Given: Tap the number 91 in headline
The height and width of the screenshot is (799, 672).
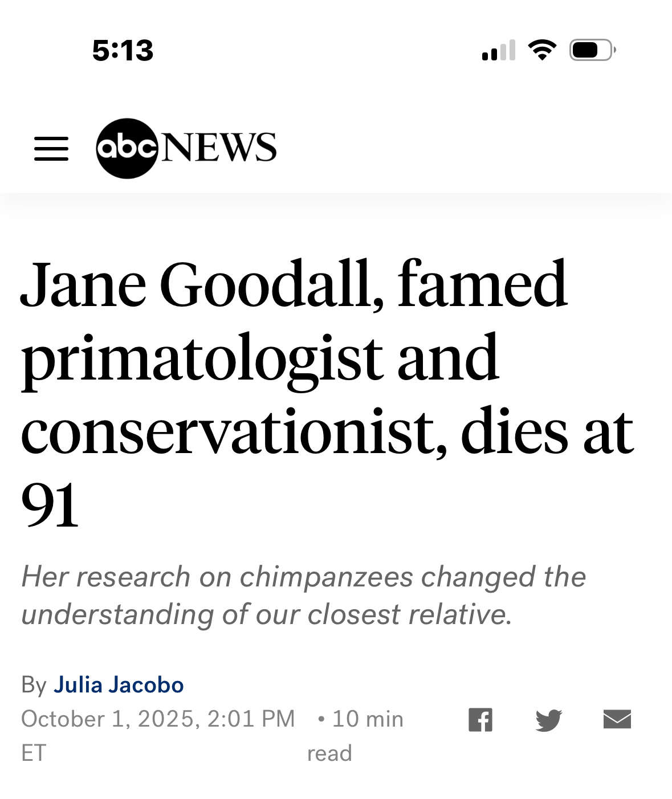Looking at the screenshot, I should point(49,504).
